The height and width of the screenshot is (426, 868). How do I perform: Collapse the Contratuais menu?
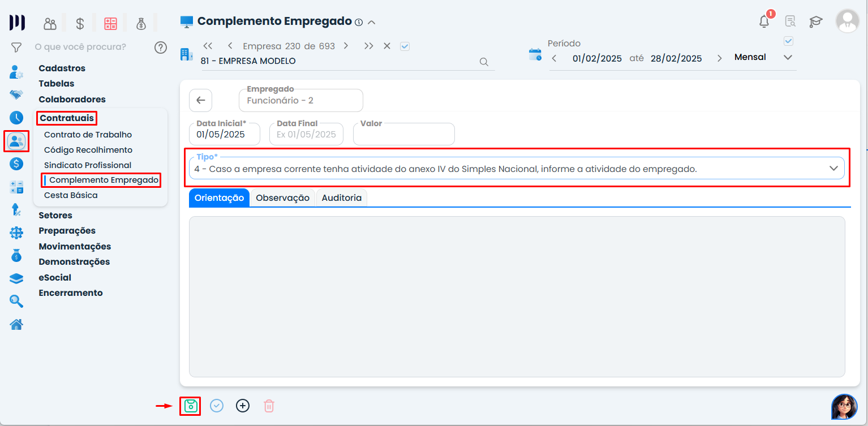pyautogui.click(x=67, y=118)
